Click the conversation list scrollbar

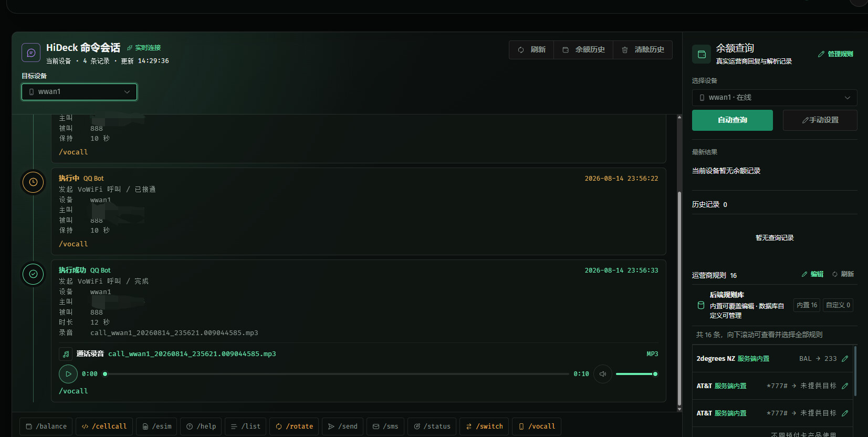click(x=679, y=299)
